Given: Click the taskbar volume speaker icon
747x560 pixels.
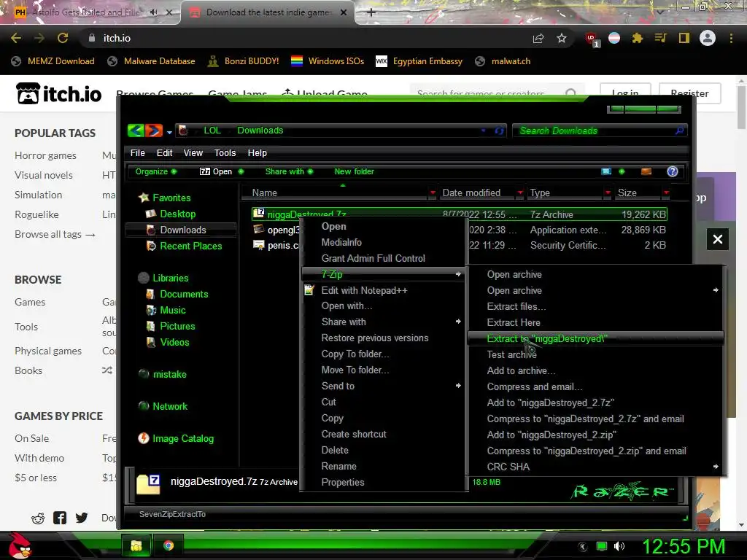Looking at the screenshot, I should click(619, 546).
